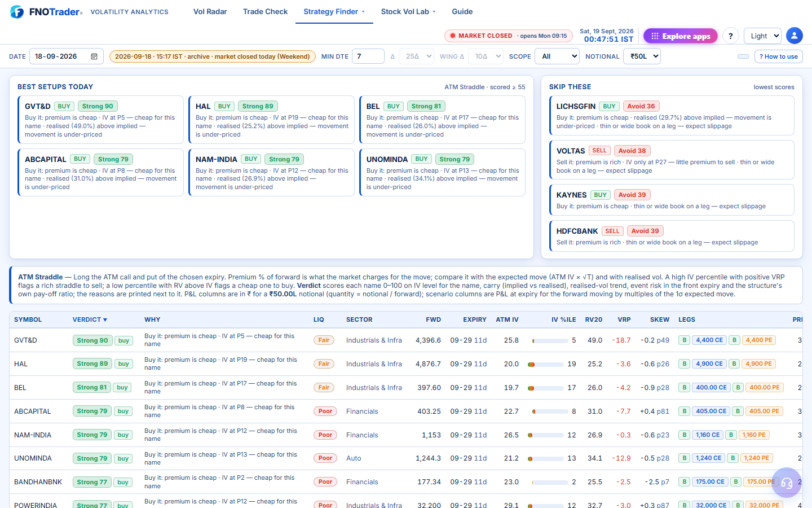Sort by the IV %ILE column header

[x=564, y=319]
